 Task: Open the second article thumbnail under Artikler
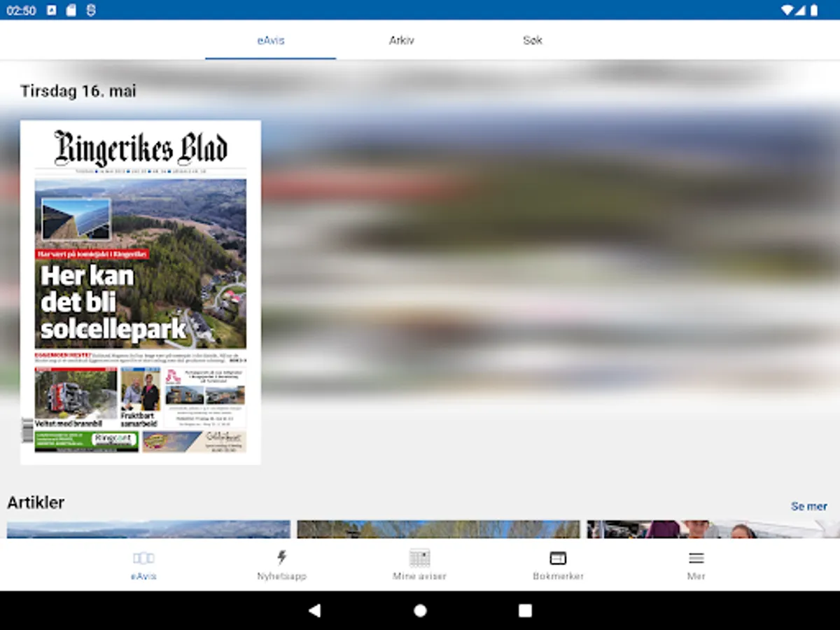pos(438,529)
